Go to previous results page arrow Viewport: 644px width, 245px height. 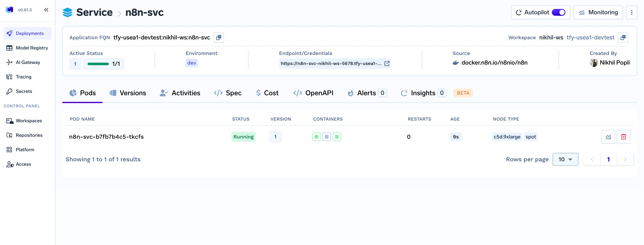click(592, 159)
